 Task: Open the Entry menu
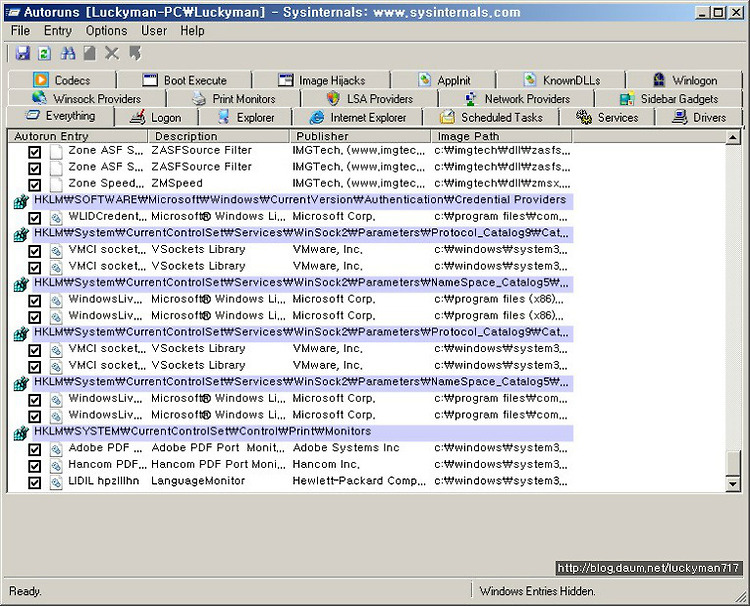[x=57, y=31]
